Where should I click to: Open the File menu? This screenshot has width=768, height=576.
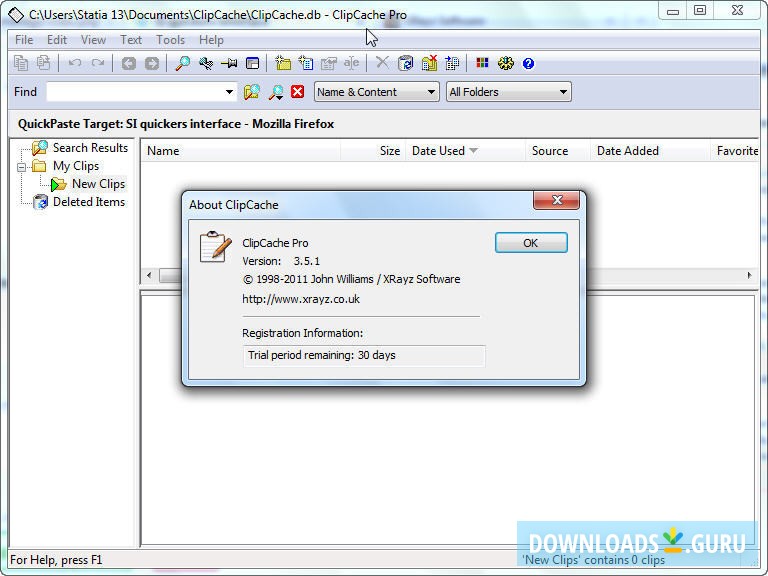[x=24, y=40]
